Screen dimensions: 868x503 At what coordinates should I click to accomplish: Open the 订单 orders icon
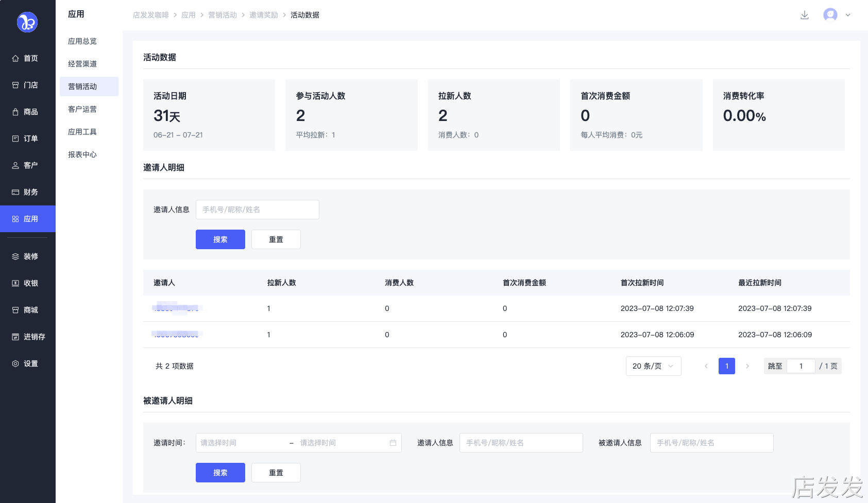[x=15, y=139]
